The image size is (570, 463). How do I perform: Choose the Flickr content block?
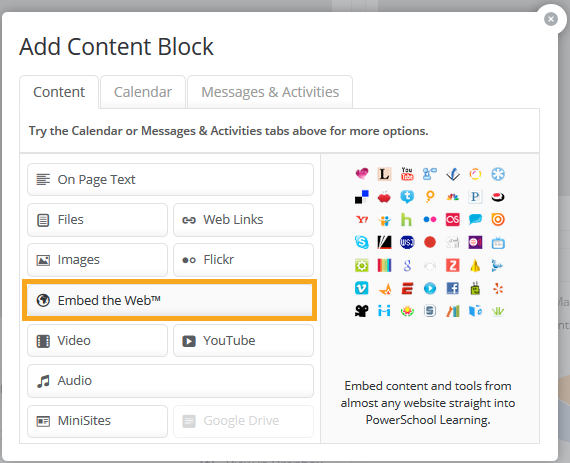243,260
